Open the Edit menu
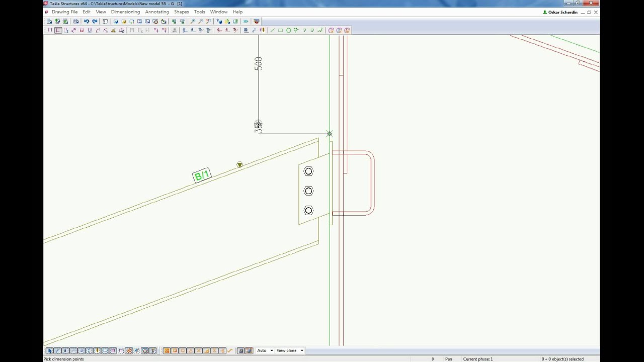 coord(87,12)
